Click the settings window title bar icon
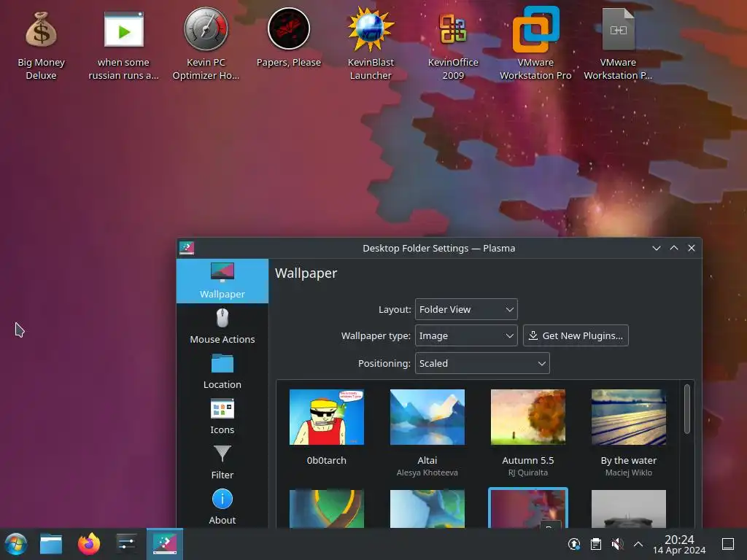The height and width of the screenshot is (560, 747). pyautogui.click(x=187, y=248)
